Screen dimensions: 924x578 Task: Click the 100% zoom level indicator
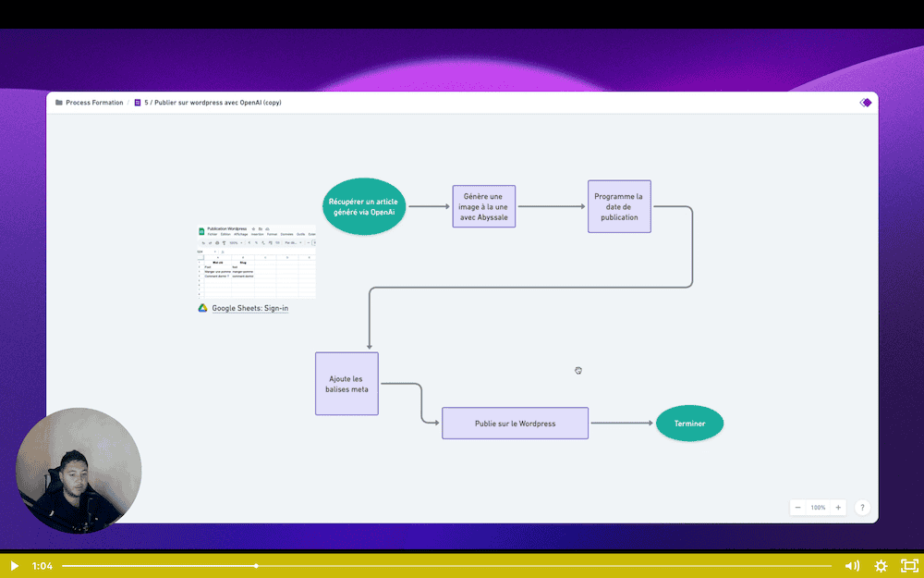818,508
